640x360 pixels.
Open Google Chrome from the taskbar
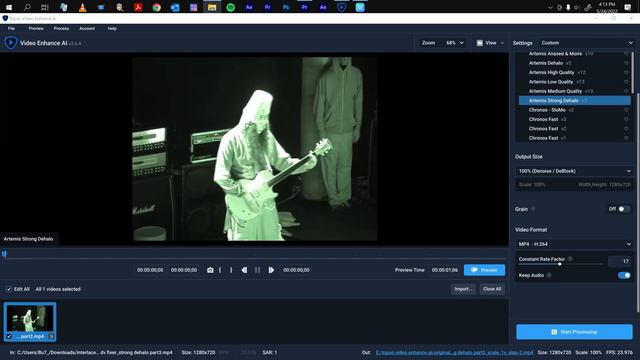(x=156, y=7)
